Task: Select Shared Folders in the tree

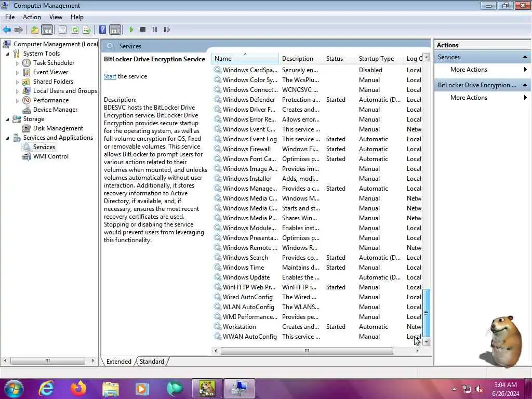Action: [x=53, y=82]
